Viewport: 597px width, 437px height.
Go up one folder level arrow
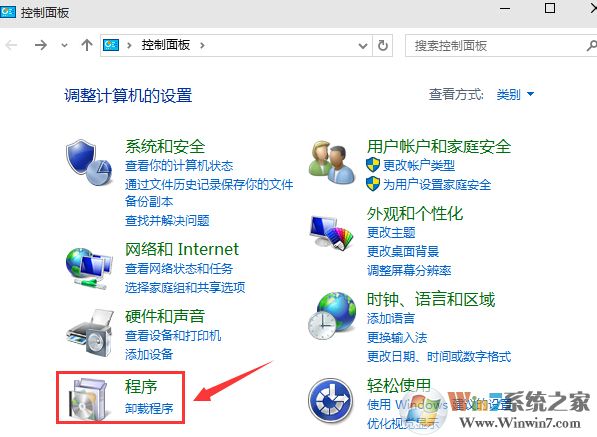87,46
